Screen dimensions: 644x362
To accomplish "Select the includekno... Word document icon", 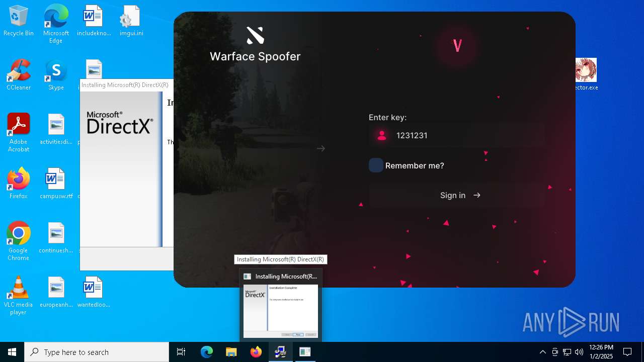I will [94, 21].
